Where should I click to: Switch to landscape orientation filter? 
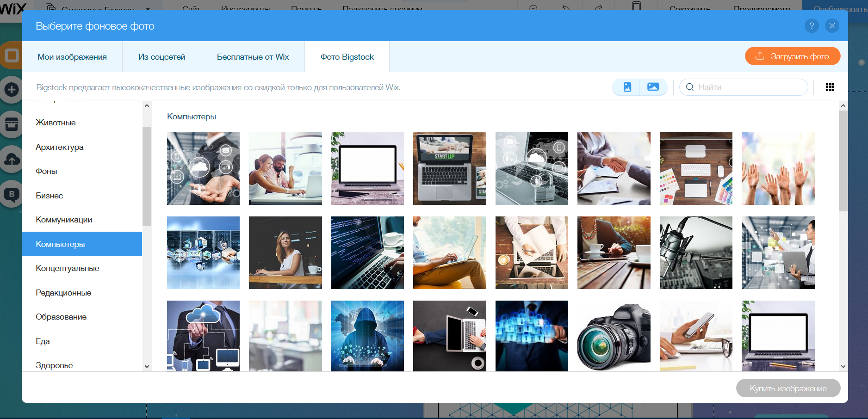tap(653, 87)
